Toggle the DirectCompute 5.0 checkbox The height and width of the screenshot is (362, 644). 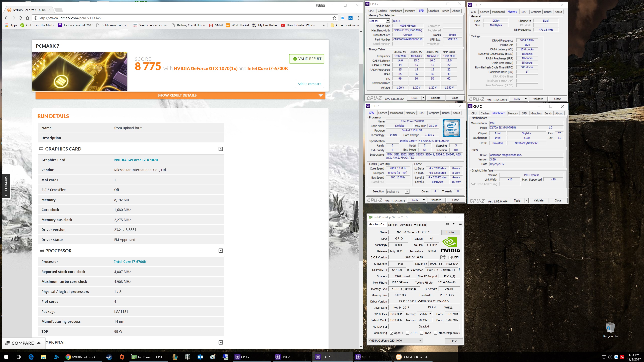click(435, 333)
